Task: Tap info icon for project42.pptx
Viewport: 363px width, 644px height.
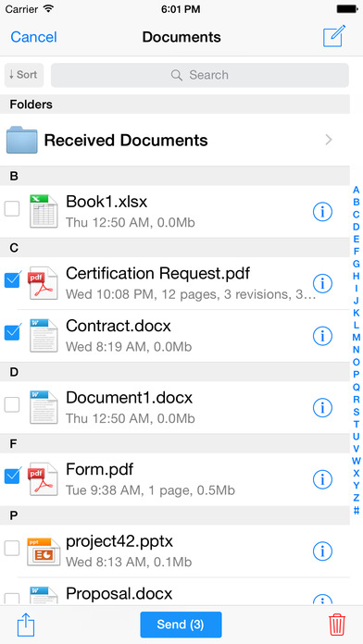Action: coord(322,551)
